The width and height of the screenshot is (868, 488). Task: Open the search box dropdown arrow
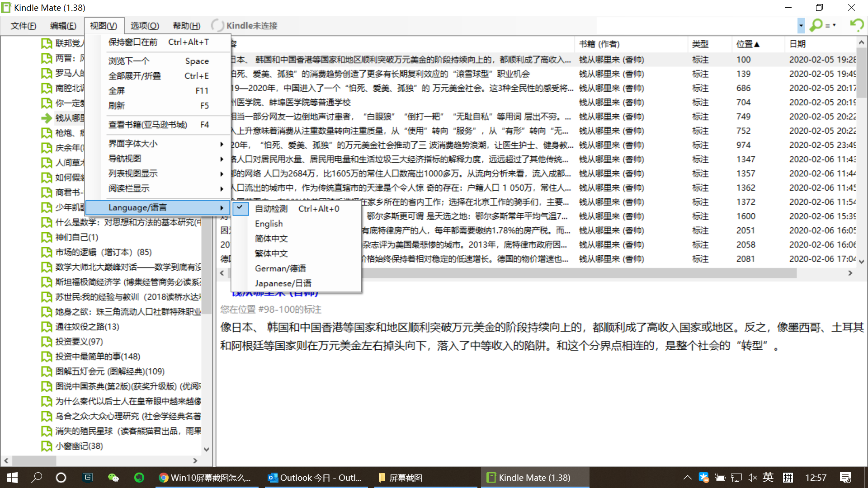(x=801, y=25)
